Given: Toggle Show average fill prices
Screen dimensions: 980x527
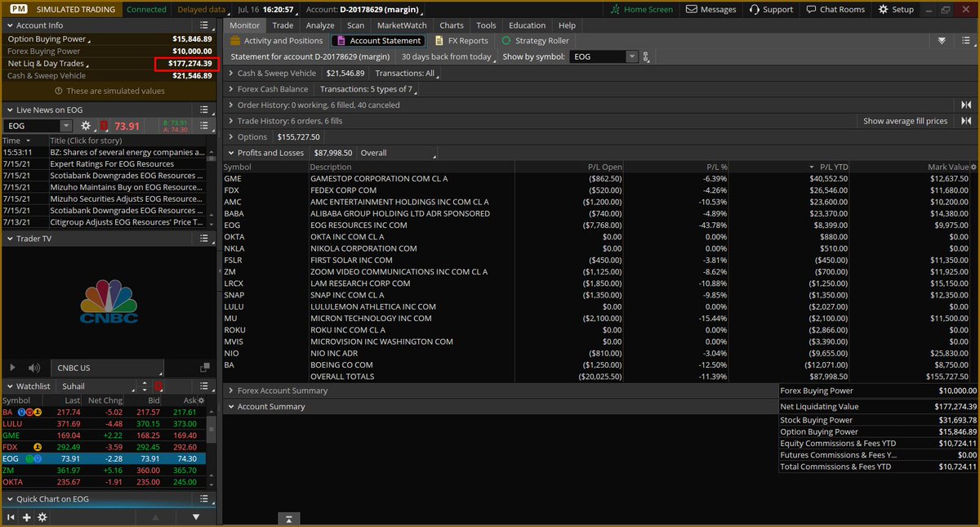Looking at the screenshot, I should pos(906,121).
